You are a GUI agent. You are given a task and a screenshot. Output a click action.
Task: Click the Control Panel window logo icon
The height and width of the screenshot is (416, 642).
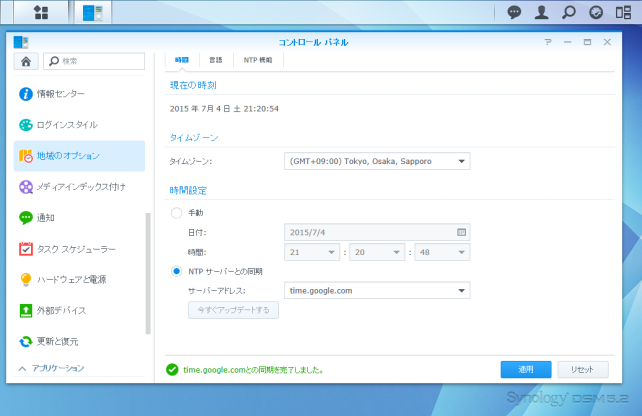20,42
